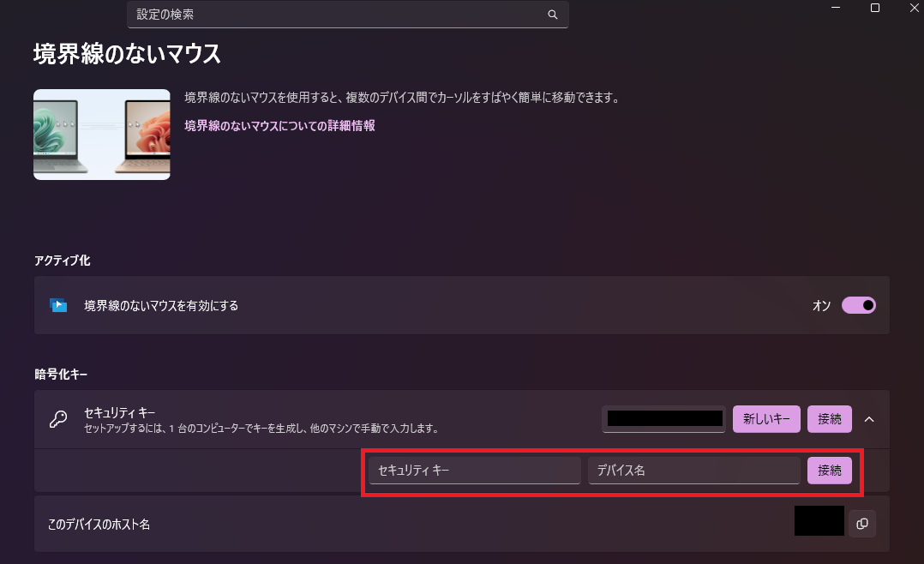Click the セキュリティ キー input field
This screenshot has width=924, height=564.
(x=474, y=470)
